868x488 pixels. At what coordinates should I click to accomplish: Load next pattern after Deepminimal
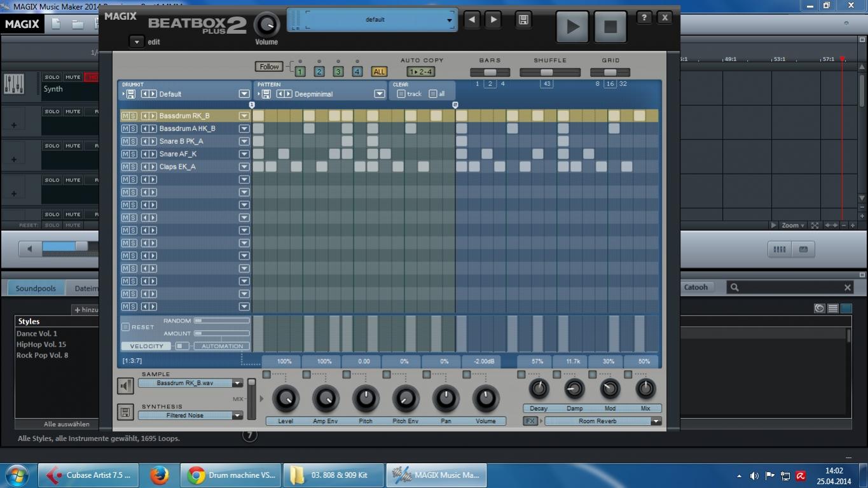[288, 94]
